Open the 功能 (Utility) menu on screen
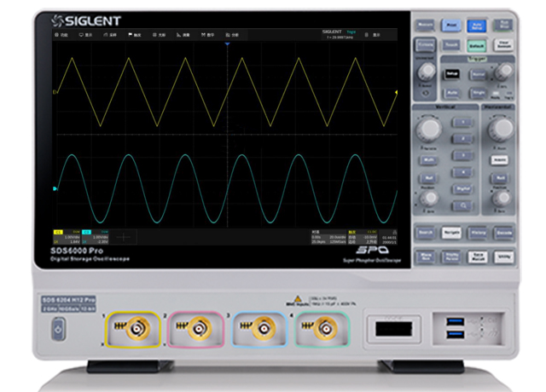 coord(61,35)
